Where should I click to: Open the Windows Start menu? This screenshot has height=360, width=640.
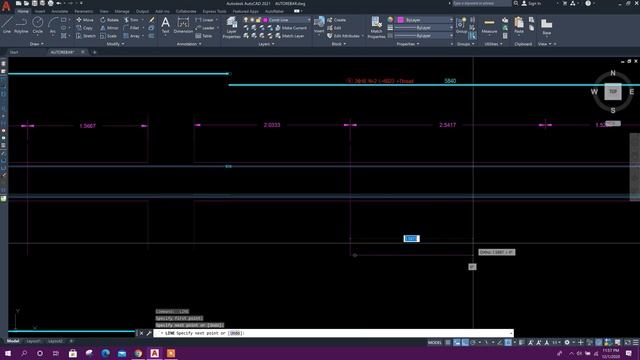click(8, 353)
